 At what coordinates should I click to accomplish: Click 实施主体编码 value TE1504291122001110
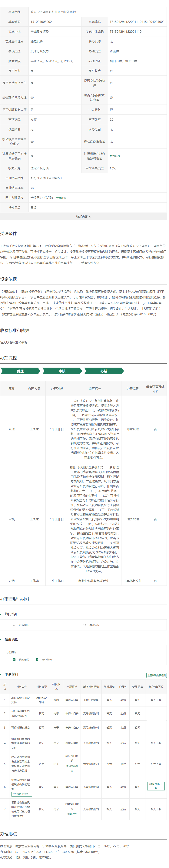click(126, 32)
